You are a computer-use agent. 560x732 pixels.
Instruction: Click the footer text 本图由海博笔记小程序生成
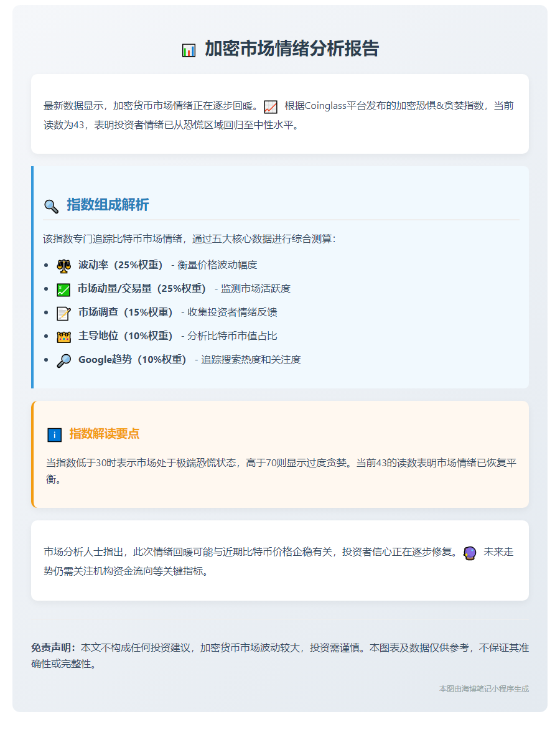coord(484,688)
